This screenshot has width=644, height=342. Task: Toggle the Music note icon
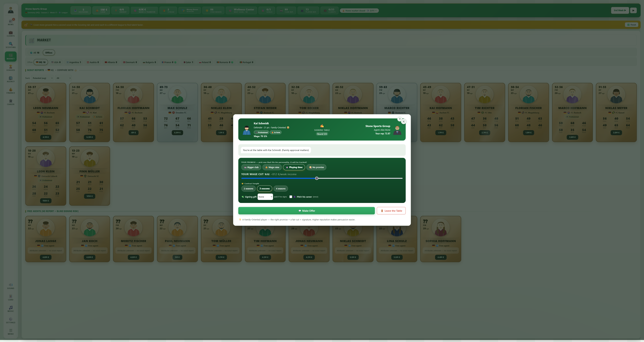(11, 309)
